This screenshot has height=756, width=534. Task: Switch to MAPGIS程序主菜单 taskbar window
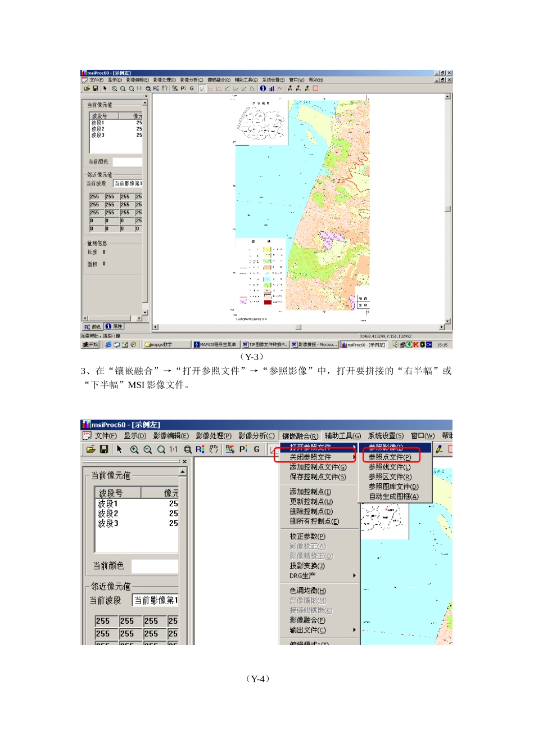pos(216,345)
